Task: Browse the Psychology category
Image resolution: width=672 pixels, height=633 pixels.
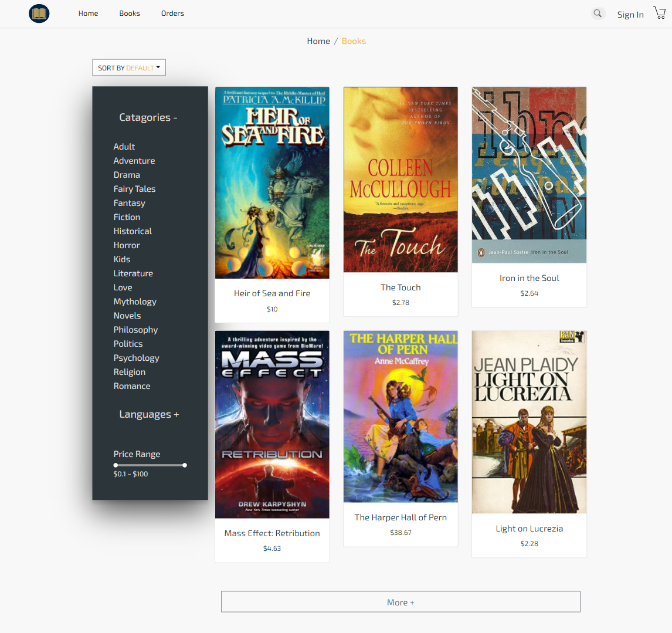Action: tap(136, 358)
